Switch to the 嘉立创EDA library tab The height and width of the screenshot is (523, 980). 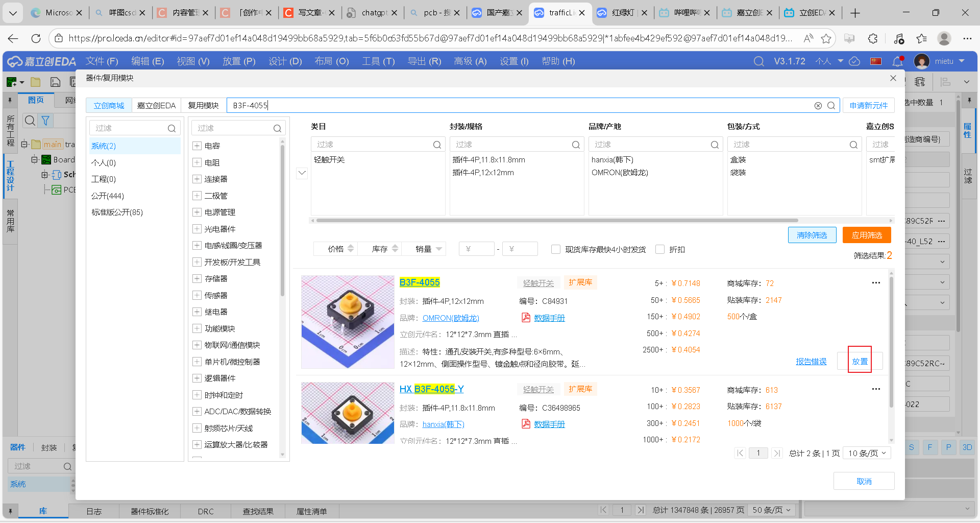pyautogui.click(x=156, y=105)
